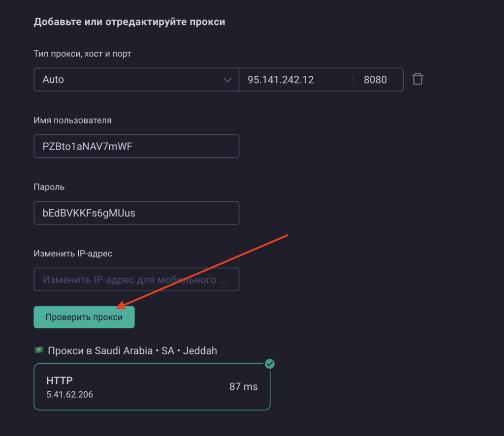Click the Saudi Arabia • SA • Jeddah label
The width and height of the screenshot is (504, 436).
tap(132, 350)
